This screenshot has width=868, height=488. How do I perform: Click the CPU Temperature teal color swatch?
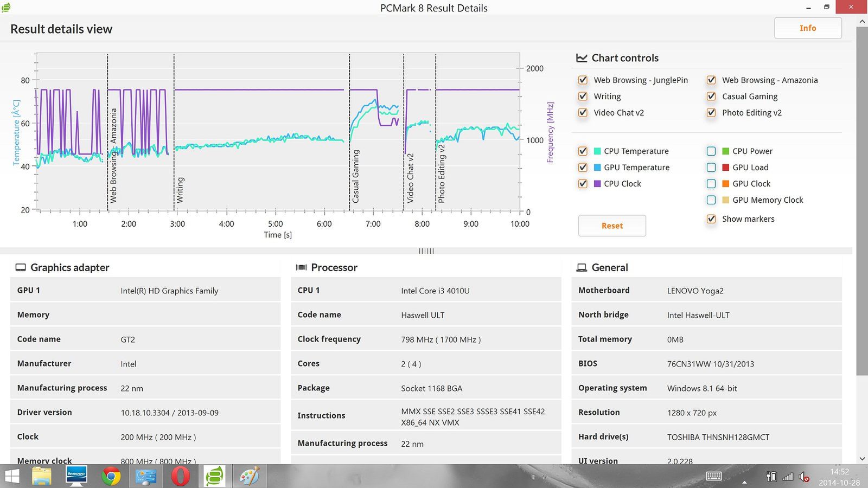point(597,151)
